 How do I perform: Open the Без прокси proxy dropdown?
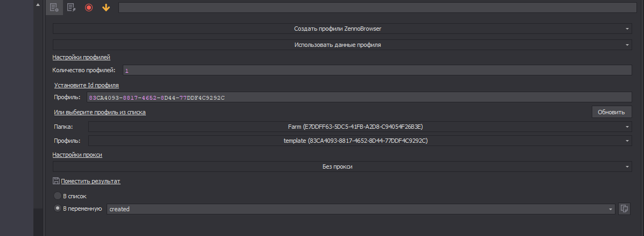(x=342, y=167)
